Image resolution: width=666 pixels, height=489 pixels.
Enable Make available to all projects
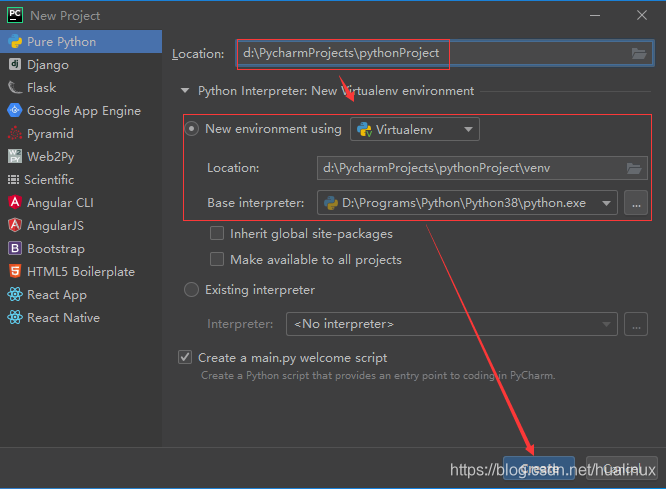tap(217, 259)
